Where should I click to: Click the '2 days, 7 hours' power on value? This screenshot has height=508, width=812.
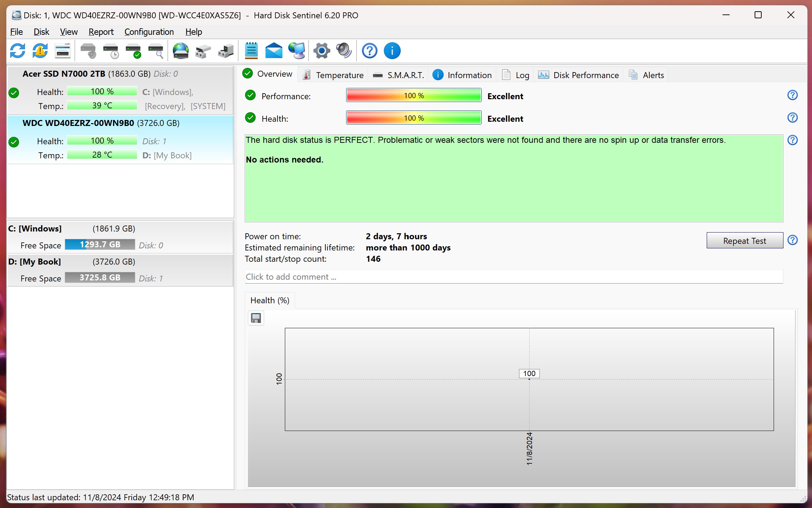pos(396,236)
